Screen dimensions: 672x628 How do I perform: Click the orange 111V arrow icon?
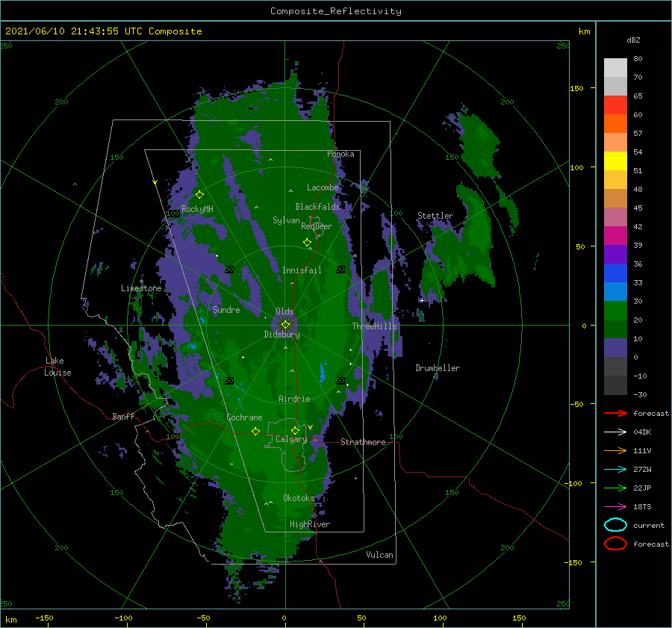615,450
